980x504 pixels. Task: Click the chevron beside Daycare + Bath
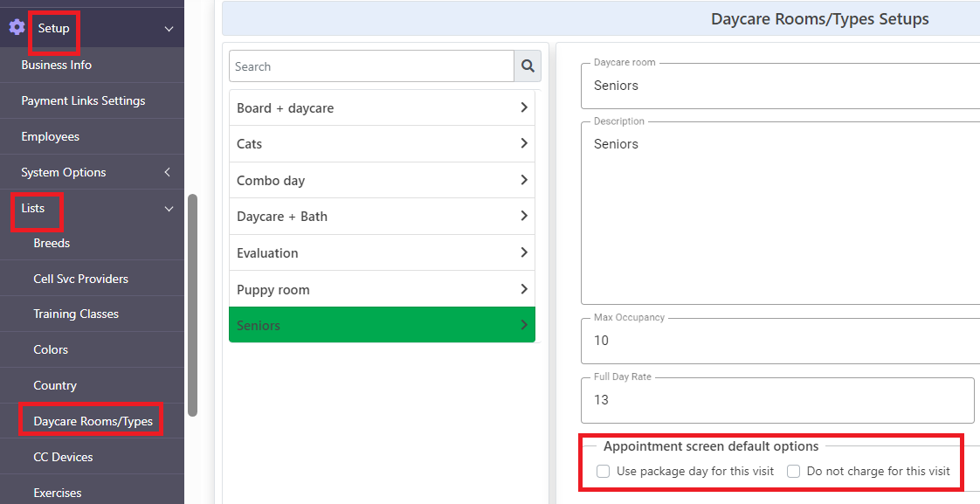524,217
